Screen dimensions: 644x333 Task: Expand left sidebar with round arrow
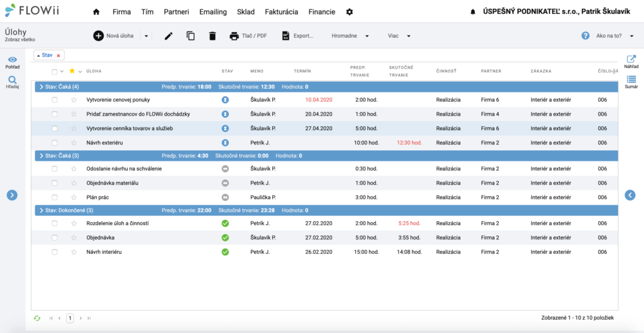[13, 195]
